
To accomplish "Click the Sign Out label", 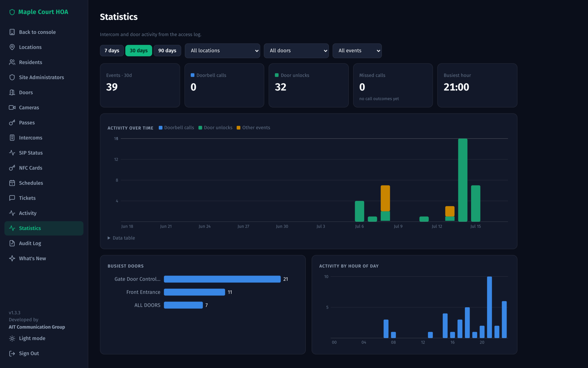I will pos(29,354).
